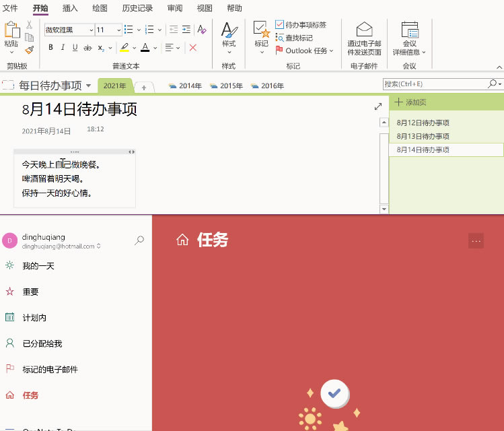Click the notebook icon beside 每日待办事项
504x431 pixels.
pos(8,86)
